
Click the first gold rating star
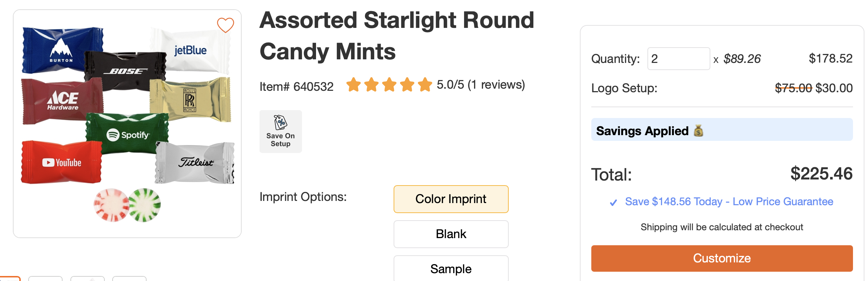coord(354,85)
